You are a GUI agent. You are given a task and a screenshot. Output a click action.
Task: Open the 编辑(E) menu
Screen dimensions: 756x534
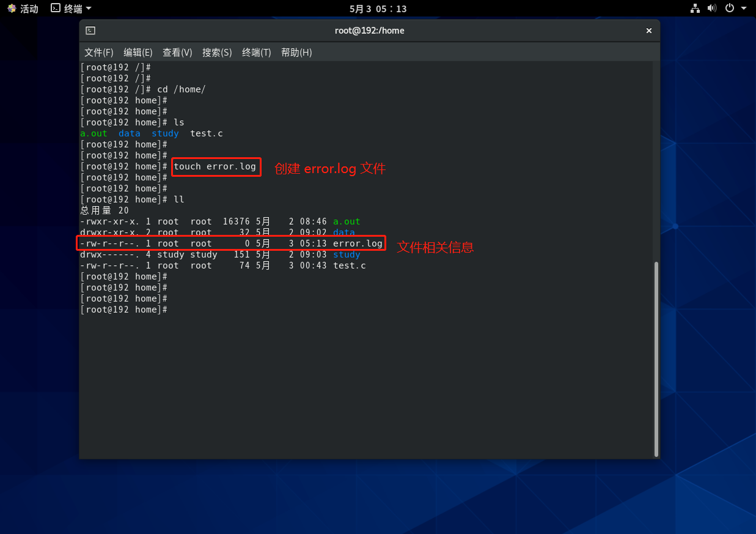tap(138, 53)
